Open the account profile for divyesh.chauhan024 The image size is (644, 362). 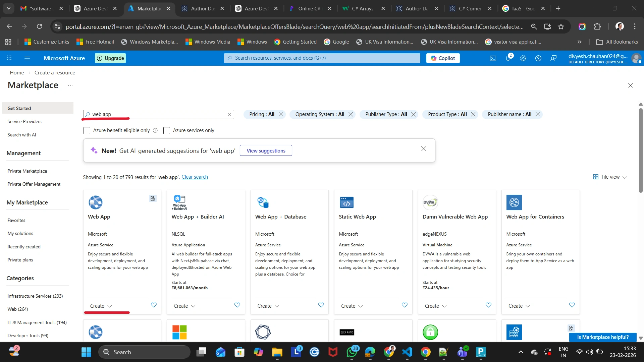(605, 58)
